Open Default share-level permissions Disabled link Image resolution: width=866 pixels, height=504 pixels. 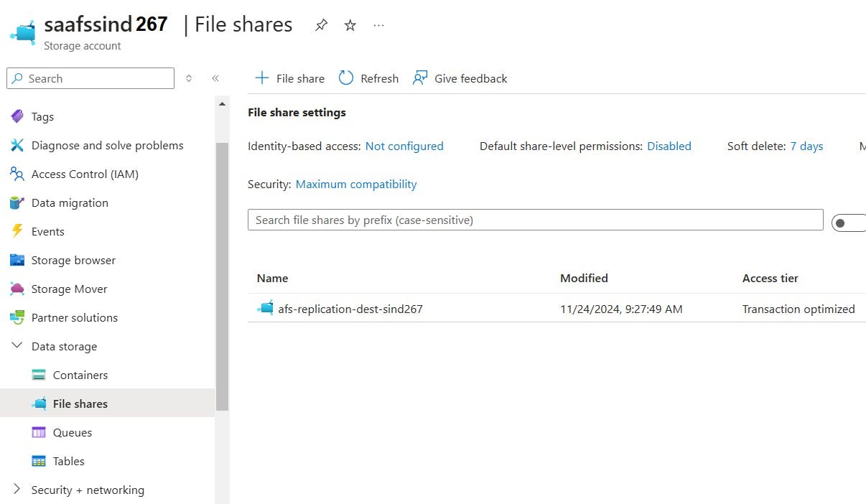pyautogui.click(x=669, y=146)
